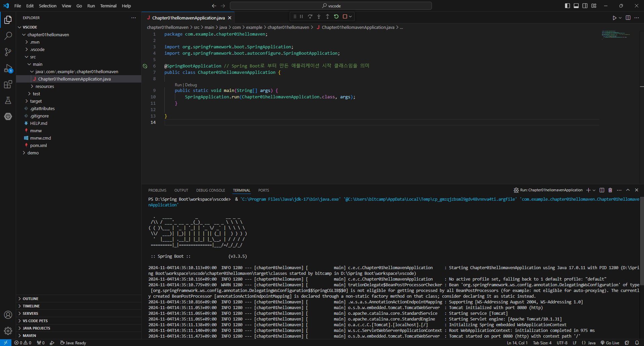Open stop button dropdown arrow in debug toolbar
This screenshot has width=644, height=346.
350,16
